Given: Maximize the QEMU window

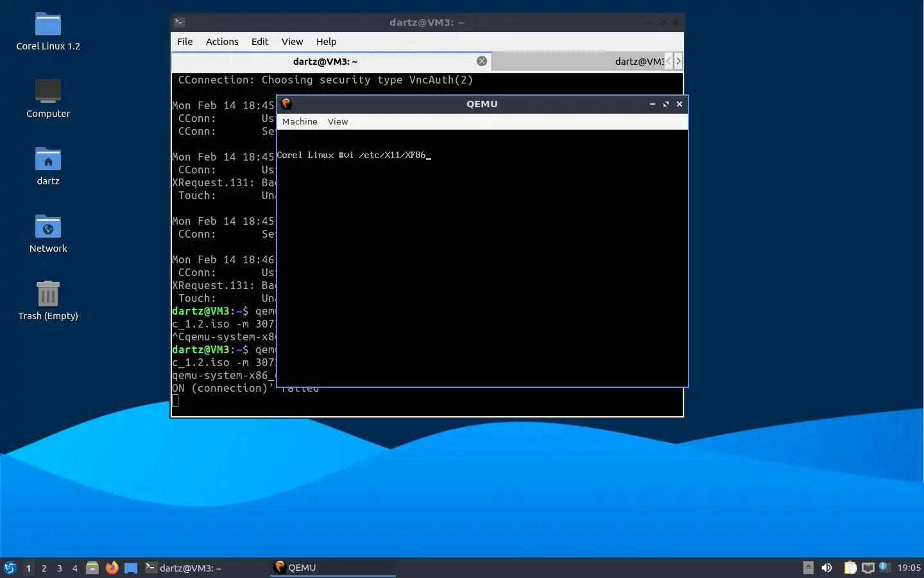Looking at the screenshot, I should (x=666, y=104).
